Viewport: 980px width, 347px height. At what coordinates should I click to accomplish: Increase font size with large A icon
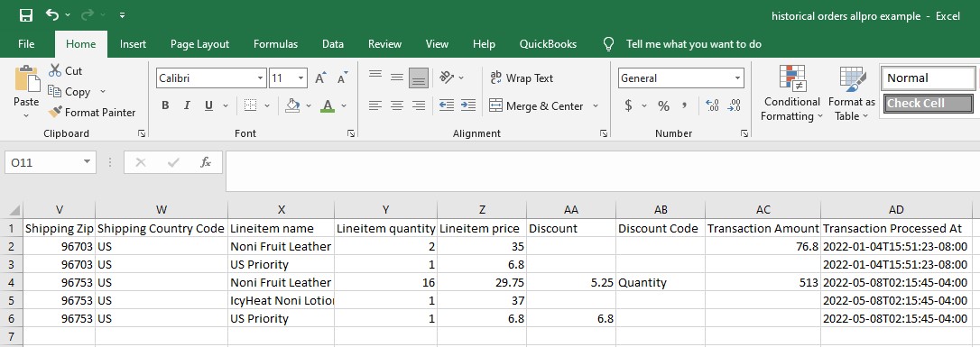pyautogui.click(x=320, y=78)
